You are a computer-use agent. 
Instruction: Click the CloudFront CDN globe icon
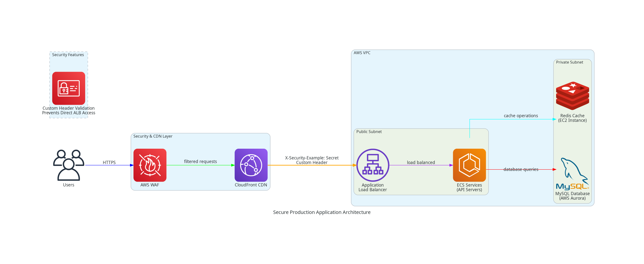point(251,165)
